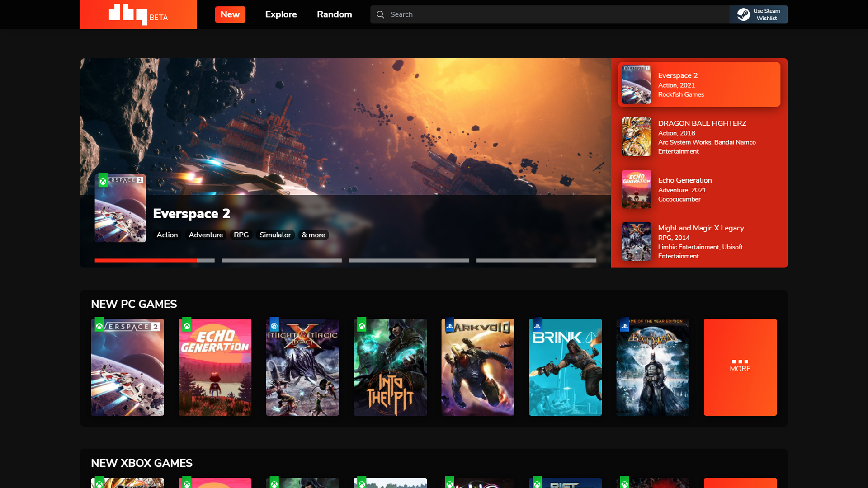Click 'RPG, 2014' under Might and Magic
The width and height of the screenshot is (868, 488).
pos(674,238)
